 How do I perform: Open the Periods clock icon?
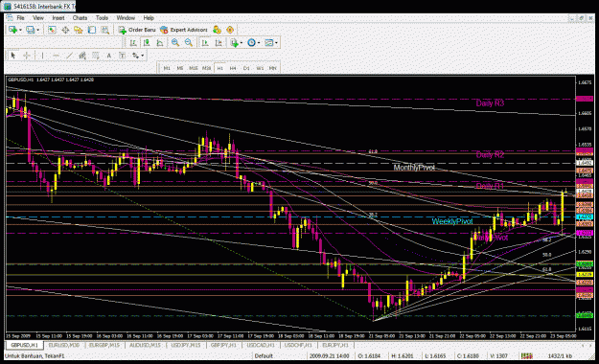tap(251, 43)
